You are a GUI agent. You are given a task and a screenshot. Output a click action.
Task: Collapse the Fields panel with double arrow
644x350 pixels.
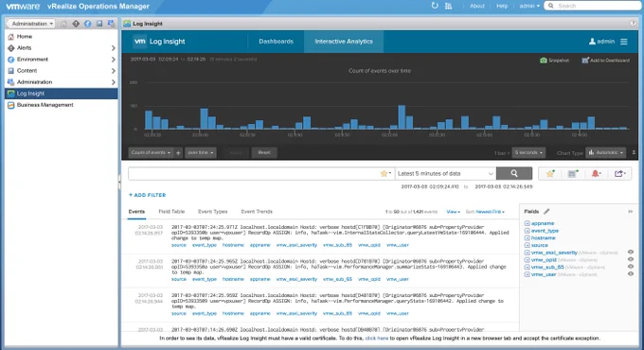[630, 211]
